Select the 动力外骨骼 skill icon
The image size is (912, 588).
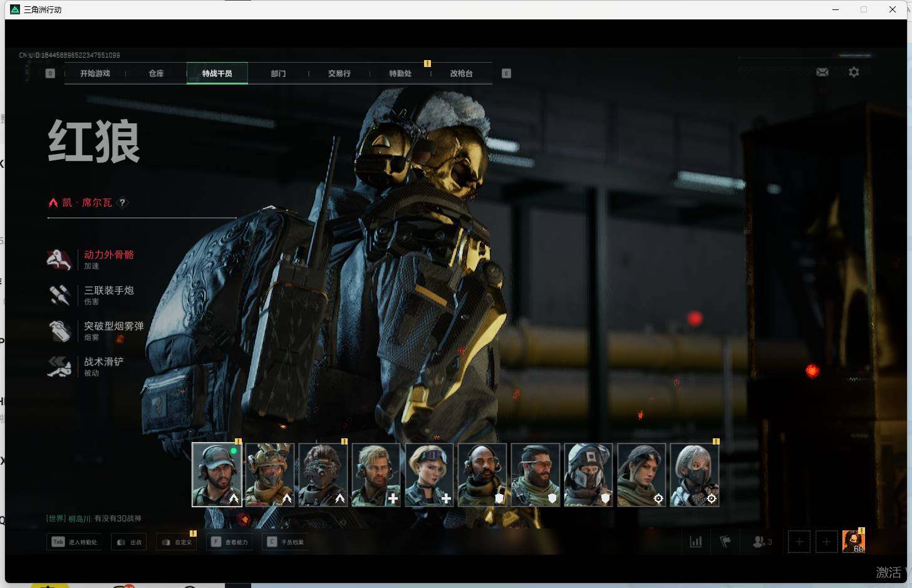(60, 259)
